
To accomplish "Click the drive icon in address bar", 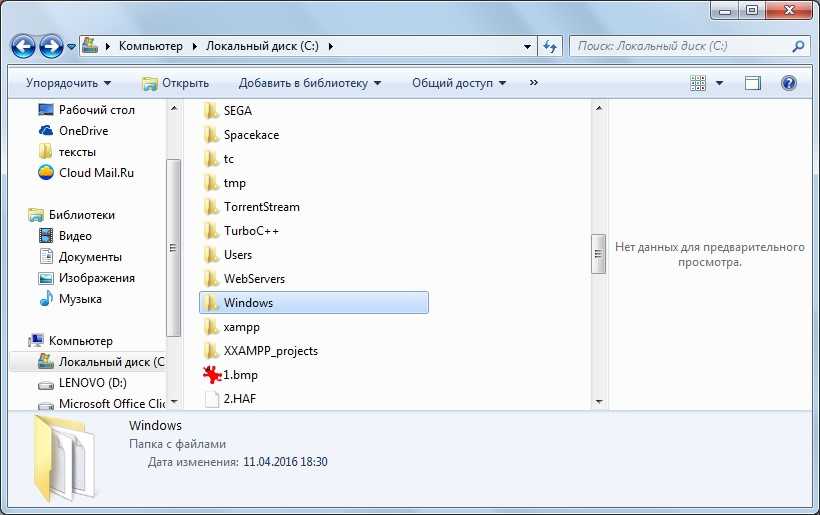I will click(x=90, y=45).
